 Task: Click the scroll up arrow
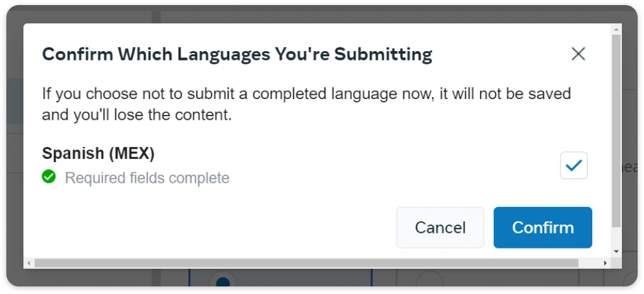617,29
